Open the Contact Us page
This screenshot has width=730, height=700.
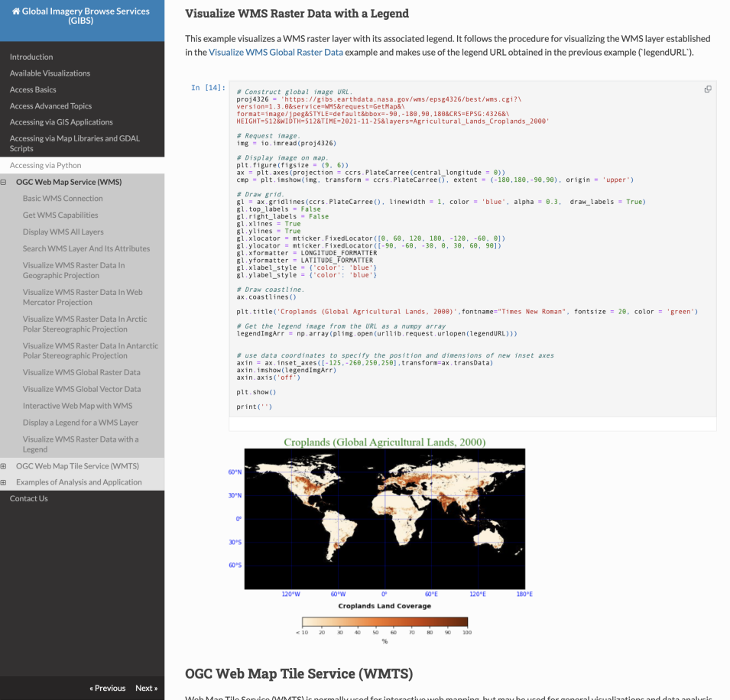coord(28,498)
